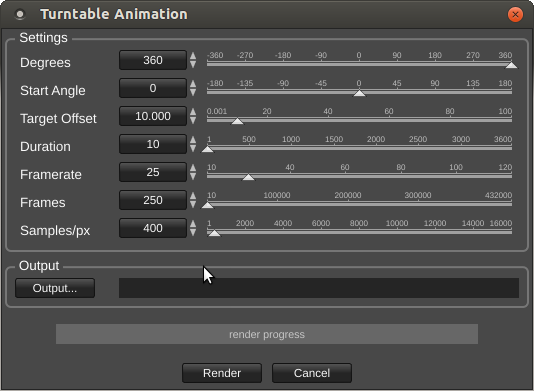
Task: Click the Samples/px slider handle
Action: click(x=214, y=233)
